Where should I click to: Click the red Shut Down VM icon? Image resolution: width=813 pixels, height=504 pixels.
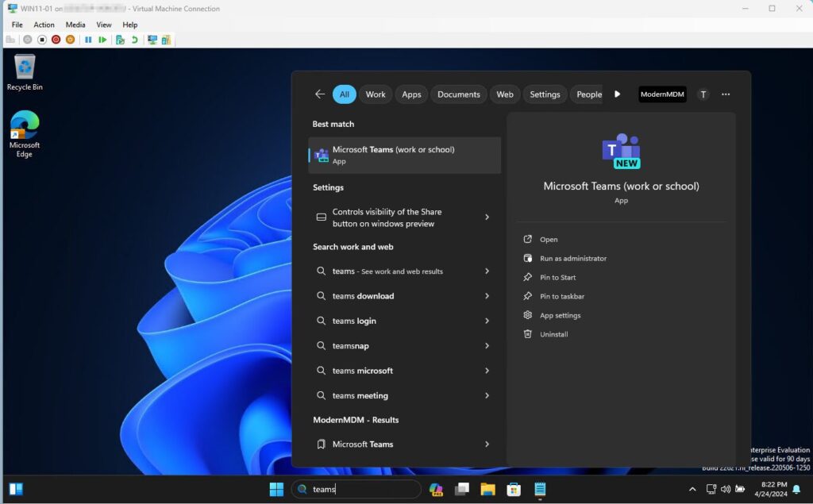pyautogui.click(x=56, y=40)
